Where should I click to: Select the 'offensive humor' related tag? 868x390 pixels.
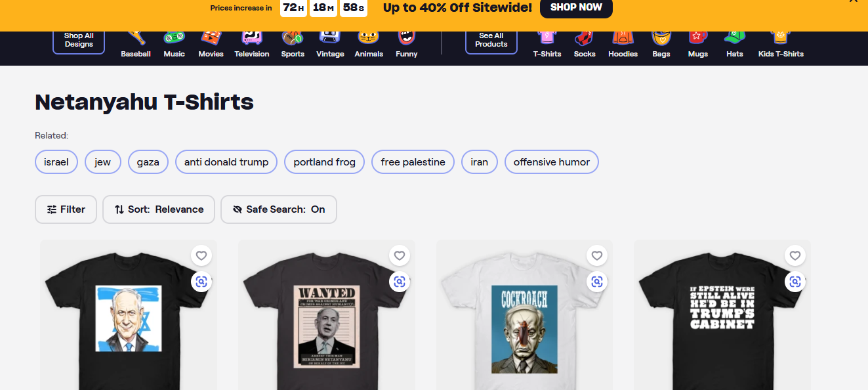click(x=551, y=162)
